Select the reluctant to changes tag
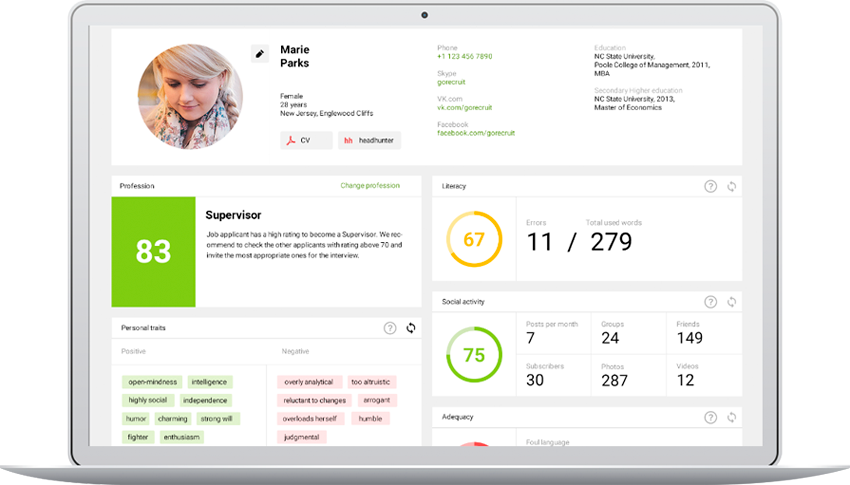The width and height of the screenshot is (850, 485). click(x=314, y=400)
